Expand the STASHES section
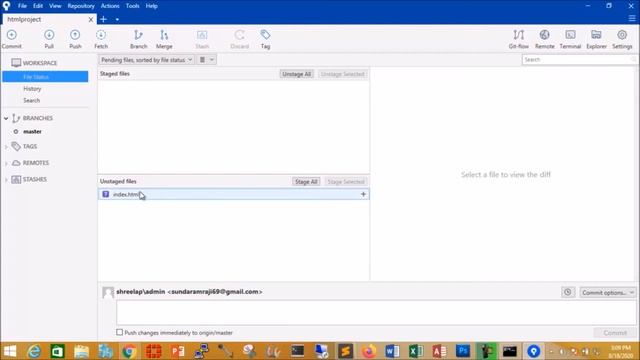This screenshot has height=360, width=640. 6,180
